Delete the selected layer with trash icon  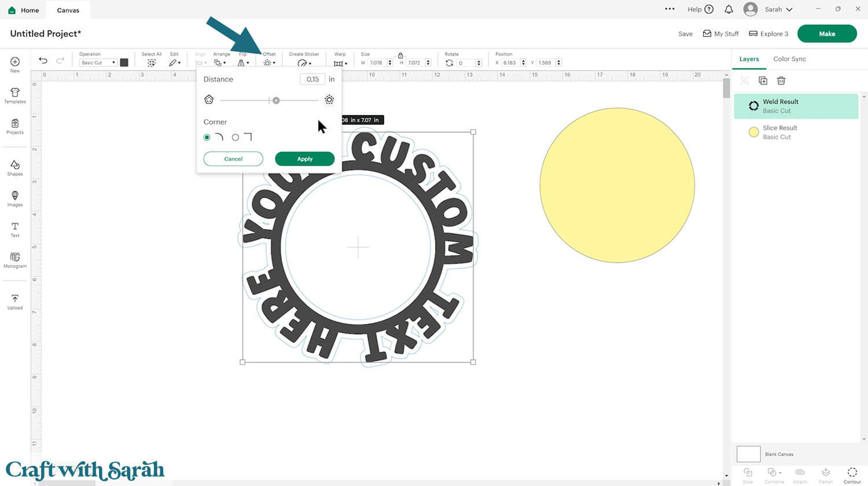click(x=781, y=81)
